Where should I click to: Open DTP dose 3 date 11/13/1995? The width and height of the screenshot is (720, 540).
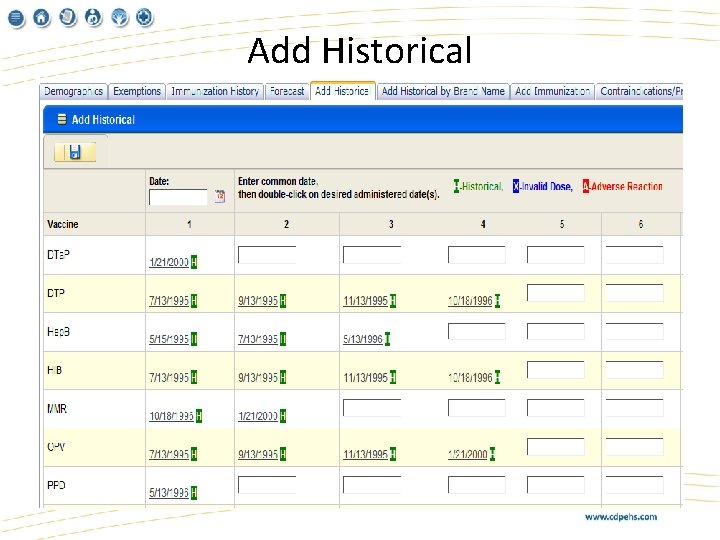pos(366,301)
